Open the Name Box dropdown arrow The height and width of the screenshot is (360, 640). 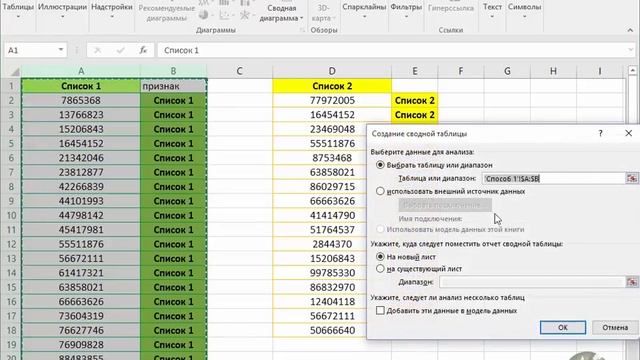[60, 50]
